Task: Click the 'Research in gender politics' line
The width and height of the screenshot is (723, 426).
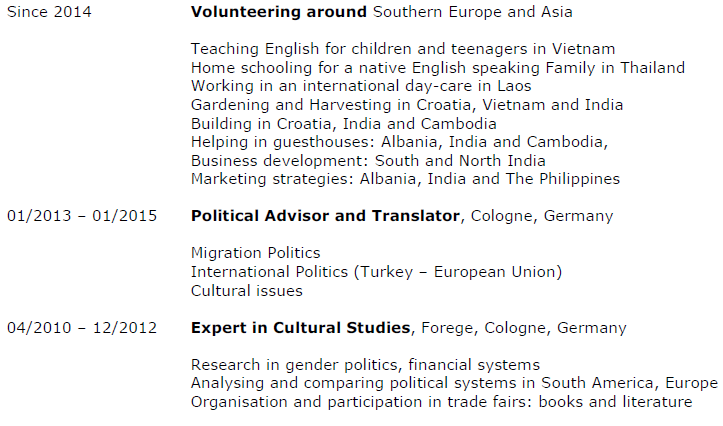Action: [x=365, y=365]
